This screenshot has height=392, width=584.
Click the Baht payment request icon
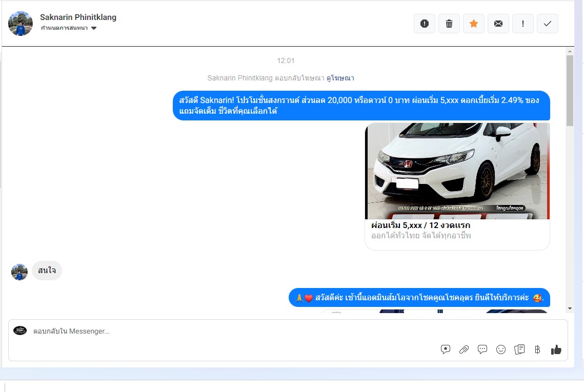coord(537,349)
